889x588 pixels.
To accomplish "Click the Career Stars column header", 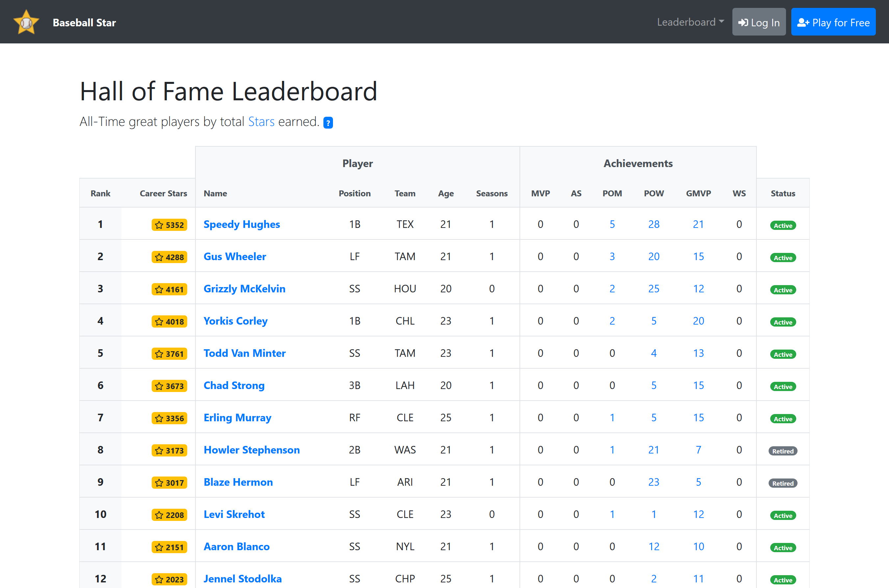I will (163, 193).
